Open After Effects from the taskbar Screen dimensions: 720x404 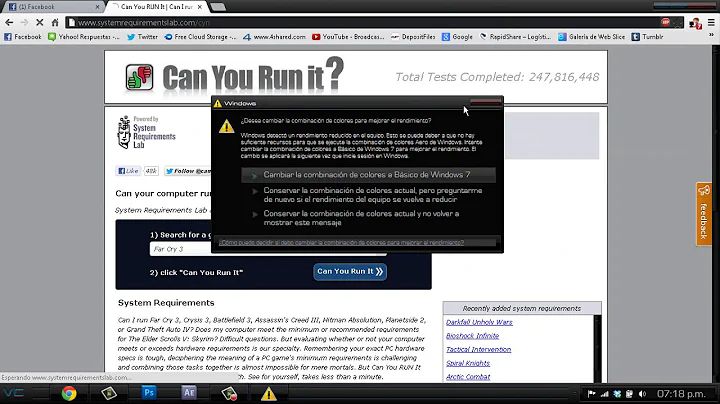189,393
